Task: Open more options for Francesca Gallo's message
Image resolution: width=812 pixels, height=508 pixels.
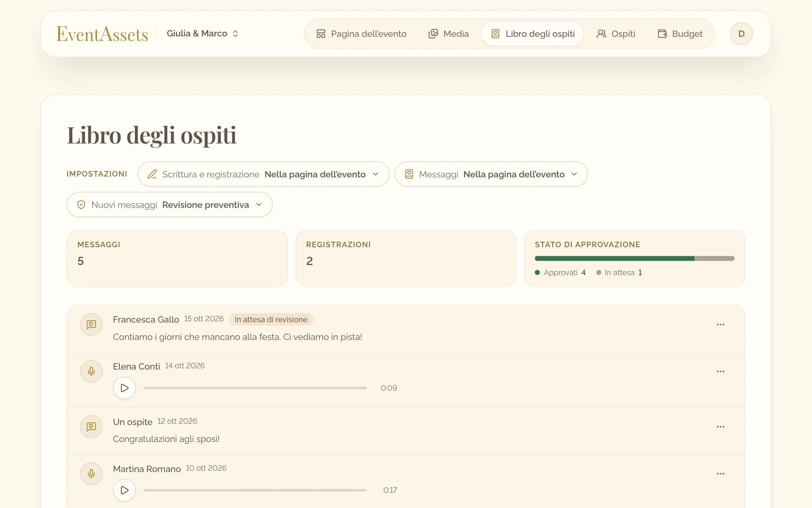Action: [x=721, y=325]
